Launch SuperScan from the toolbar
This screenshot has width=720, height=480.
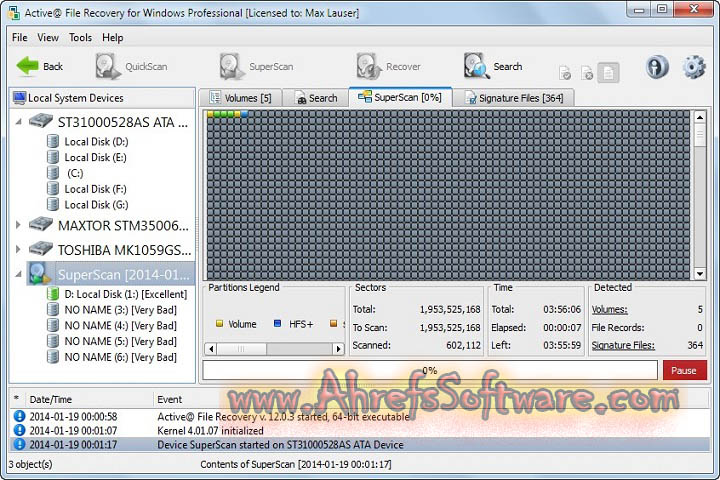(x=256, y=66)
